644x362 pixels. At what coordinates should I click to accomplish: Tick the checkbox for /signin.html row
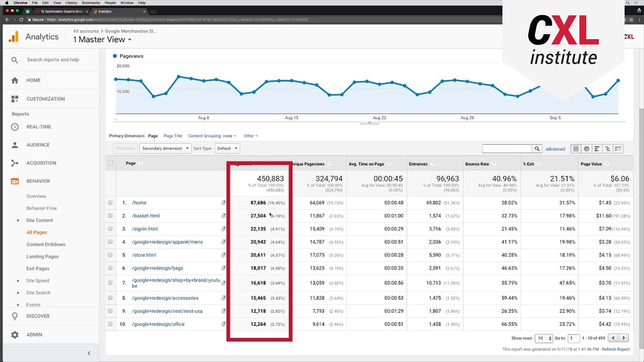(110, 229)
